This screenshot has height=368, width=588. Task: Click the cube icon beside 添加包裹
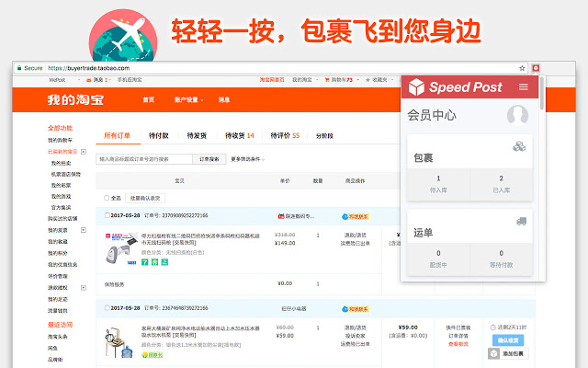pyautogui.click(x=493, y=353)
